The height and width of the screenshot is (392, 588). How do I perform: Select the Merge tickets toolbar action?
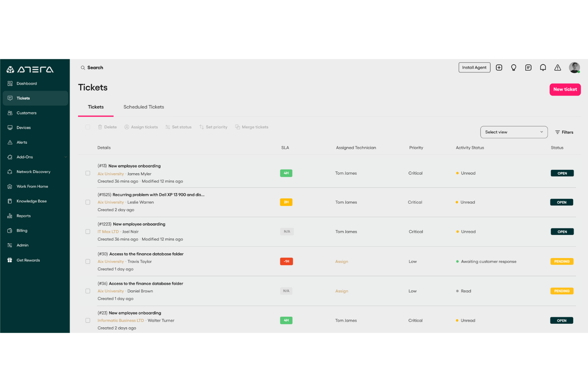tap(252, 127)
